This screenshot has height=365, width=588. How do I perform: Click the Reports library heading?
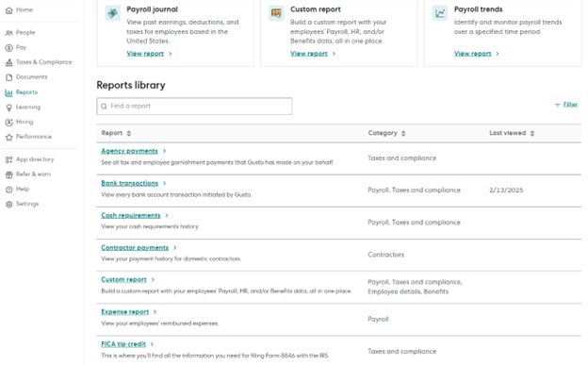coord(131,86)
